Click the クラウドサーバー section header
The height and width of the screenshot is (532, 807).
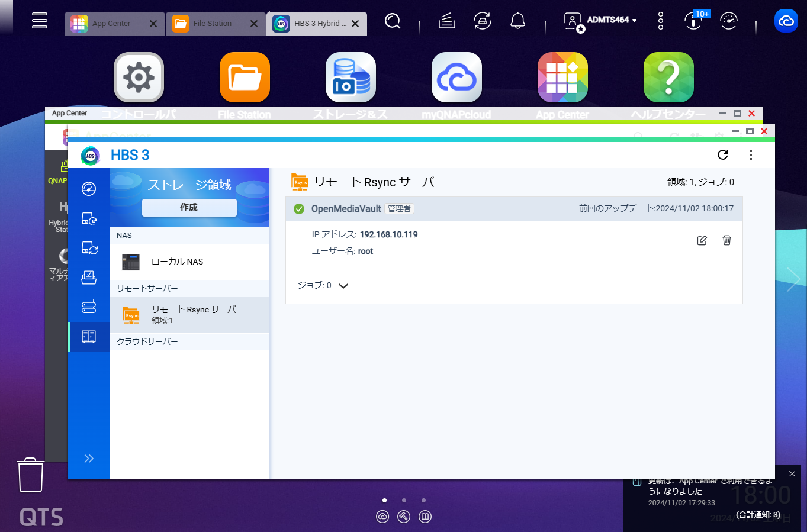(x=189, y=341)
